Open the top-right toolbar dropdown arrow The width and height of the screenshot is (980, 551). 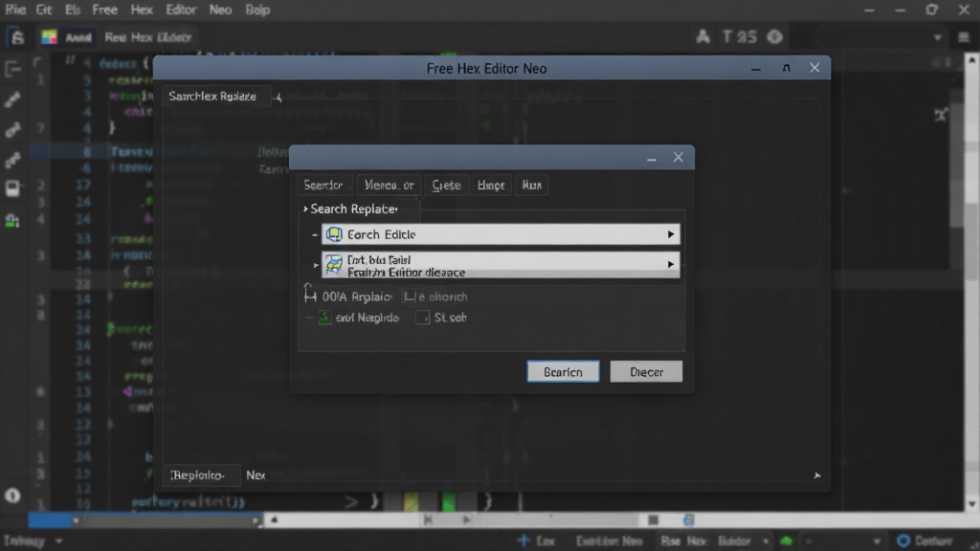938,37
